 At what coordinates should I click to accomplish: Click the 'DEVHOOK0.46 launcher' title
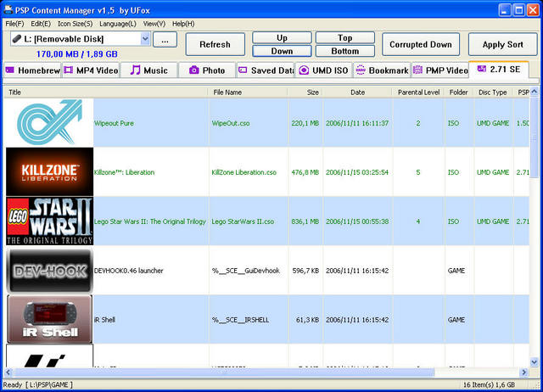[128, 271]
